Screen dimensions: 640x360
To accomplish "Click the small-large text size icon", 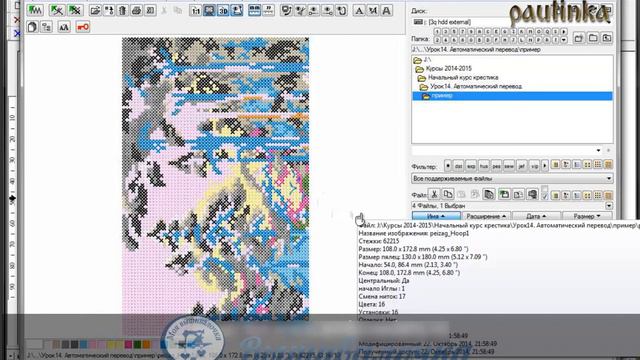I will click(x=64, y=27).
